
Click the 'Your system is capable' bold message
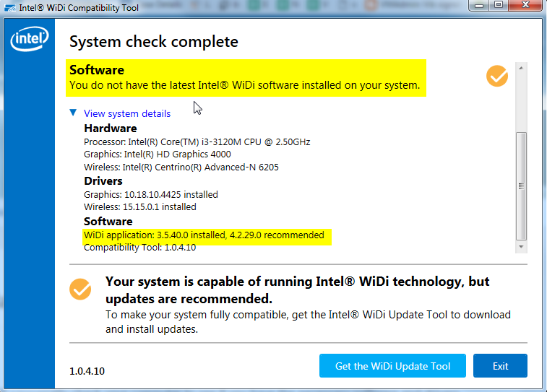(297, 290)
